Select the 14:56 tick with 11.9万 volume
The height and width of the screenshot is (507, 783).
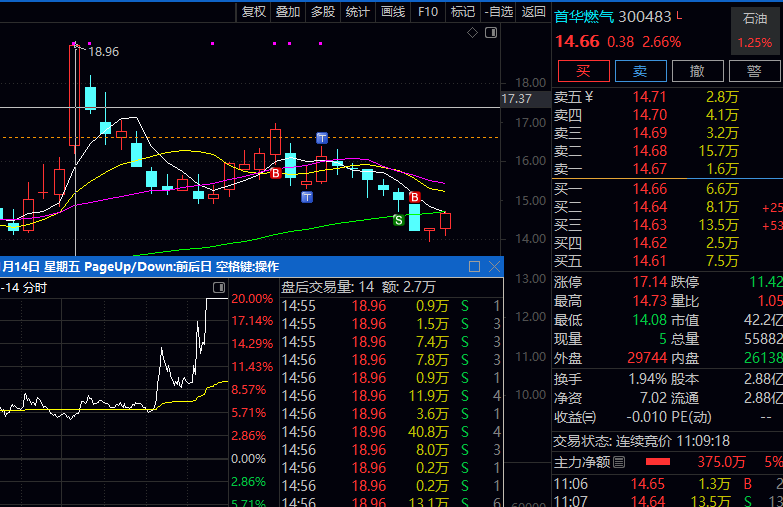(x=391, y=396)
